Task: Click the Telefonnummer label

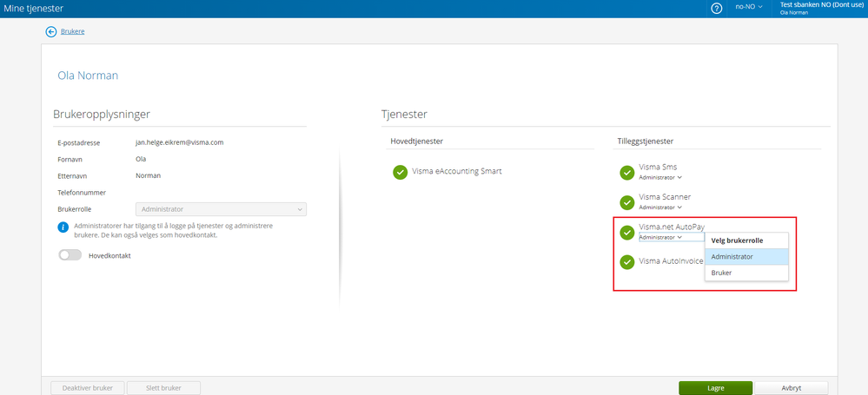Action: tap(82, 193)
